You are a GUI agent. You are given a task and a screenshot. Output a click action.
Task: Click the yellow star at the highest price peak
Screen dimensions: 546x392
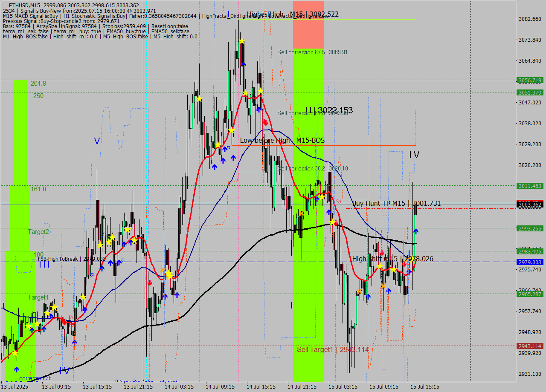tap(242, 41)
